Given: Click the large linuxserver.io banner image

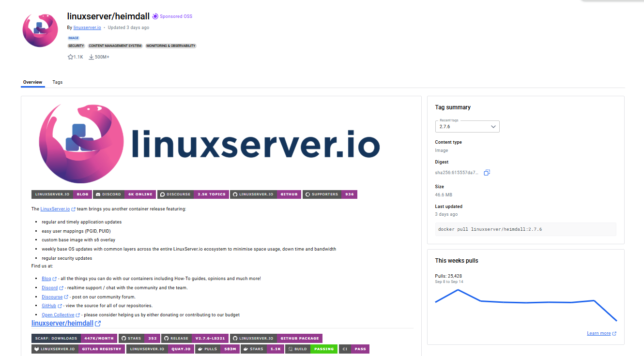Looking at the screenshot, I should [x=209, y=143].
